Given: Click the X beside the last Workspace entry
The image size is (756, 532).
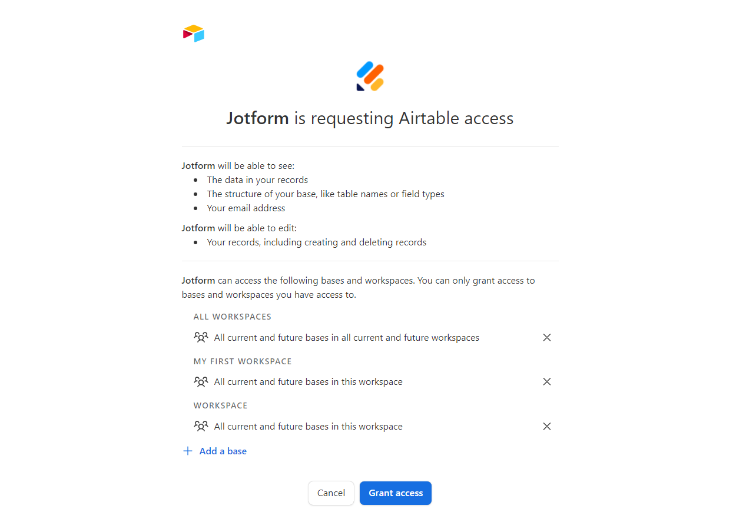Looking at the screenshot, I should [x=547, y=427].
